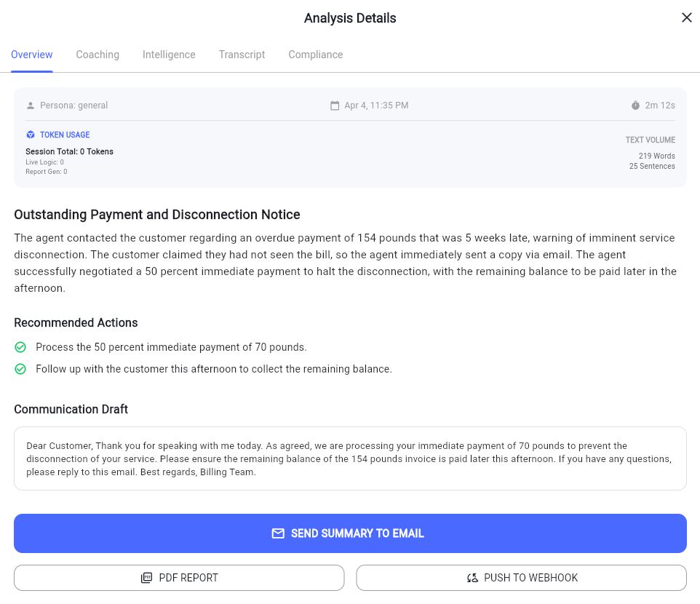
Task: Open the Coaching tab
Action: click(x=98, y=55)
